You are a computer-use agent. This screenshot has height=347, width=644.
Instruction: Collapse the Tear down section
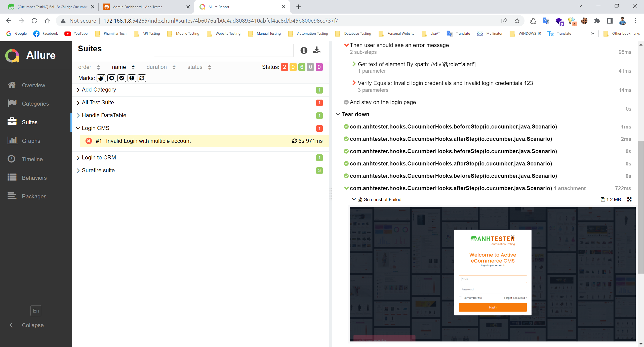[355, 114]
